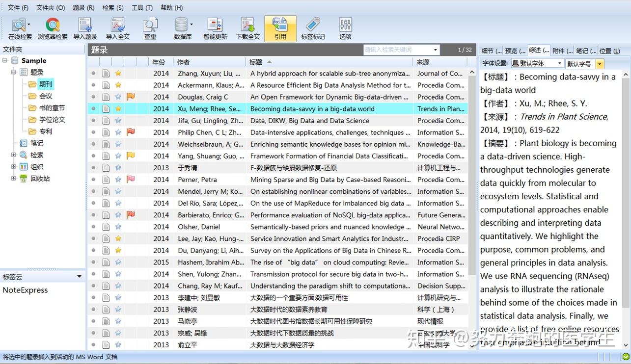Toggle the star on Zhang, Xuyun row
631x364 pixels.
118,74
